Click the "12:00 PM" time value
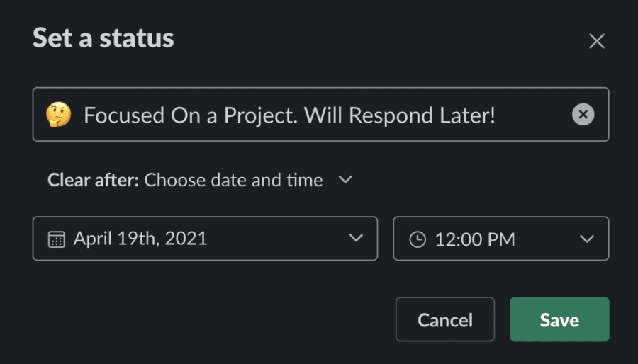The width and height of the screenshot is (638, 364). click(x=475, y=239)
